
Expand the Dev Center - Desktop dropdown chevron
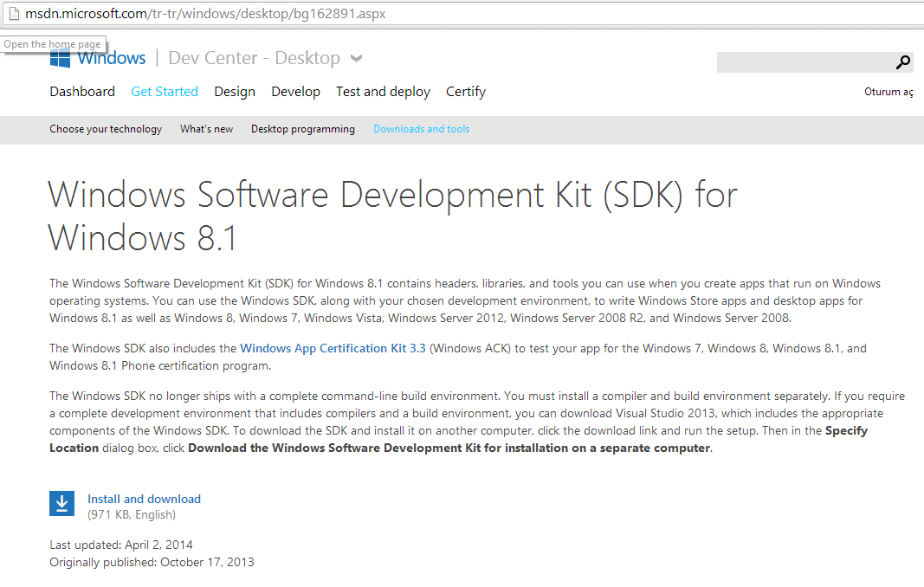(356, 58)
